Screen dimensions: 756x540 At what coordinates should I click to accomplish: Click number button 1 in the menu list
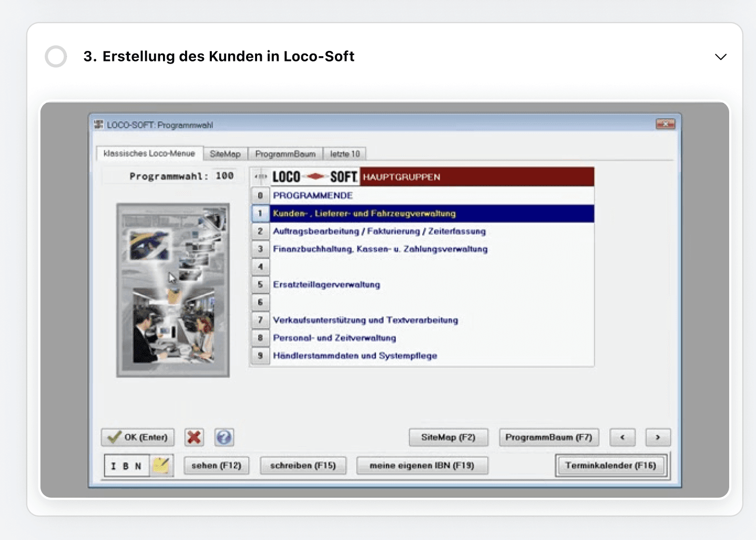pyautogui.click(x=260, y=213)
